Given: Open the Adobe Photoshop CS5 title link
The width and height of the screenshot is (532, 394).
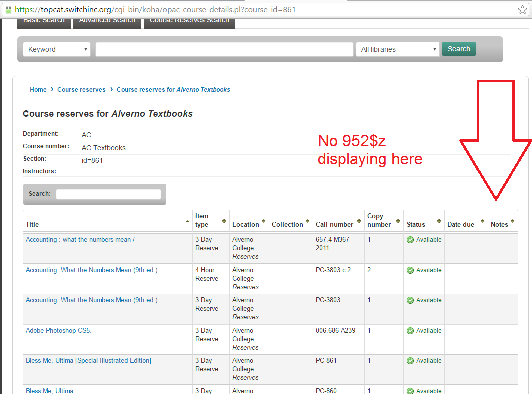Looking at the screenshot, I should pos(59,331).
